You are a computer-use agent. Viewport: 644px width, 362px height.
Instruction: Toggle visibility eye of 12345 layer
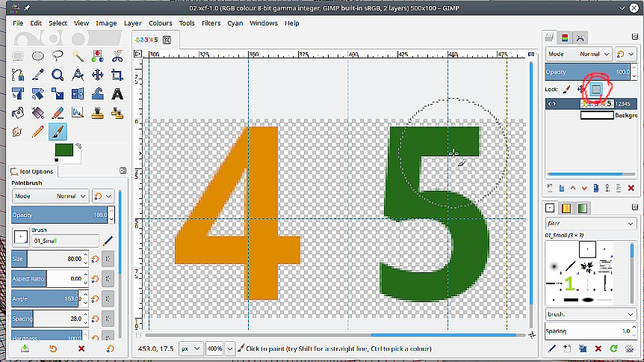[552, 104]
